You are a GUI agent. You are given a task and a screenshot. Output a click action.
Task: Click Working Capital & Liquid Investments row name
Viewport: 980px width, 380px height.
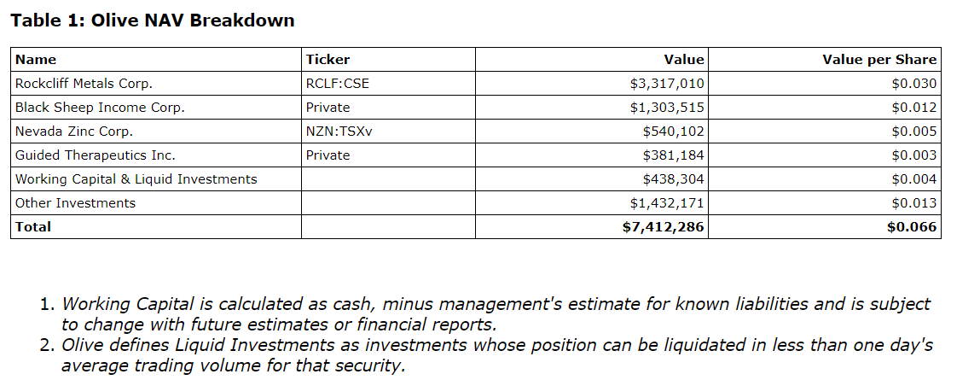click(x=136, y=179)
